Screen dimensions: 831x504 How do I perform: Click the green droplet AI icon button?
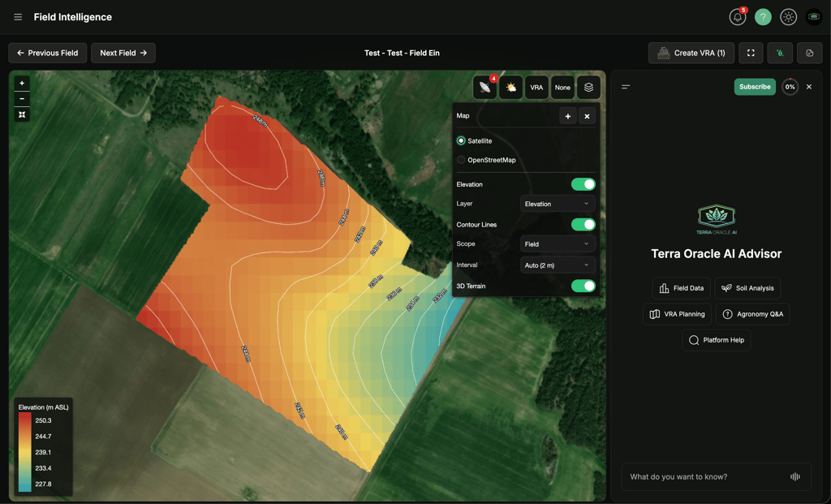pos(780,53)
